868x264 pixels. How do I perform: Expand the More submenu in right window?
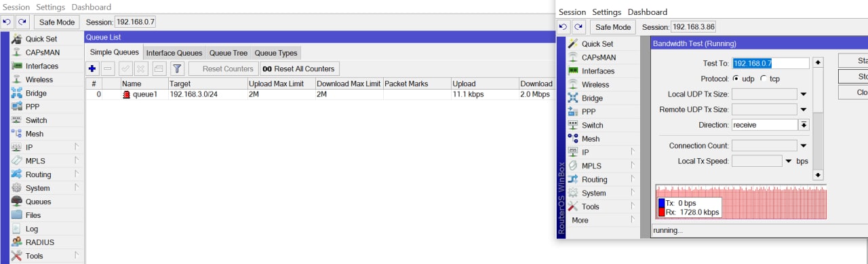tap(633, 220)
